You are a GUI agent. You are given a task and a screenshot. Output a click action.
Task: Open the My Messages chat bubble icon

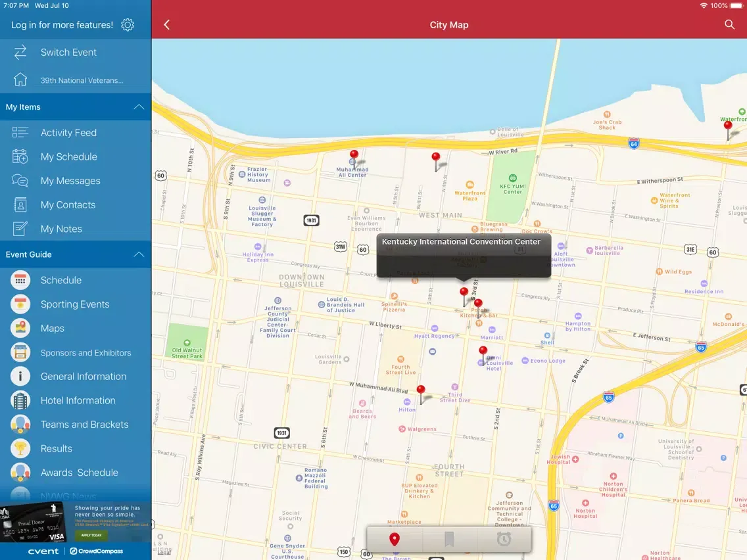click(x=20, y=181)
